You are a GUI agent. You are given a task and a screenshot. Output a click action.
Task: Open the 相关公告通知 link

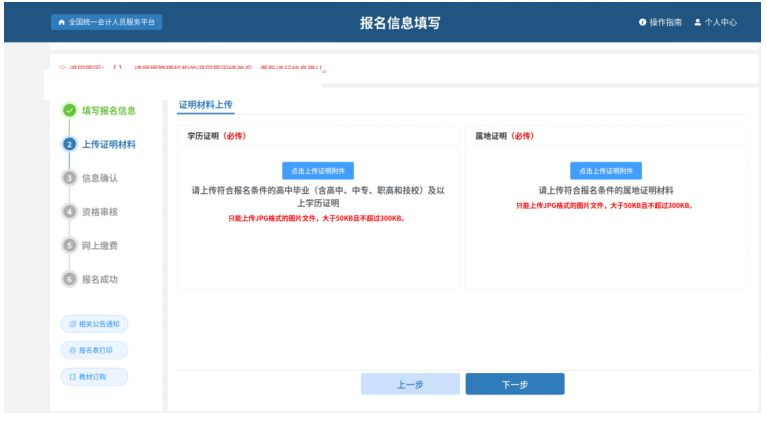point(95,324)
